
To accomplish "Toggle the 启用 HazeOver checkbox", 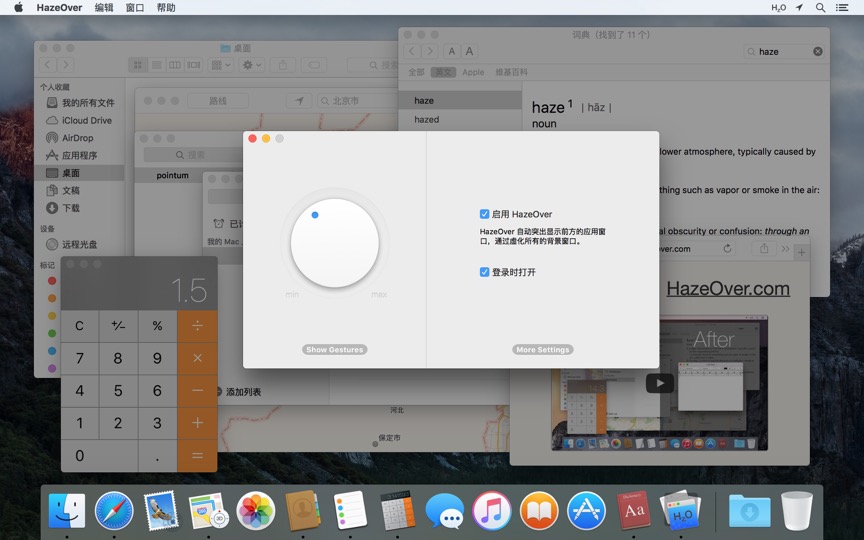I will (x=484, y=214).
